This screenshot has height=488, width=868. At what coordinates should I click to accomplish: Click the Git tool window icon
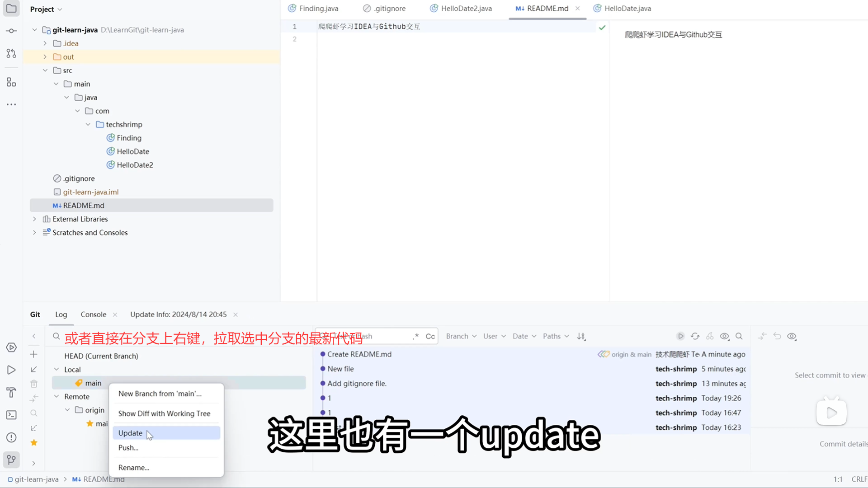[x=11, y=460]
